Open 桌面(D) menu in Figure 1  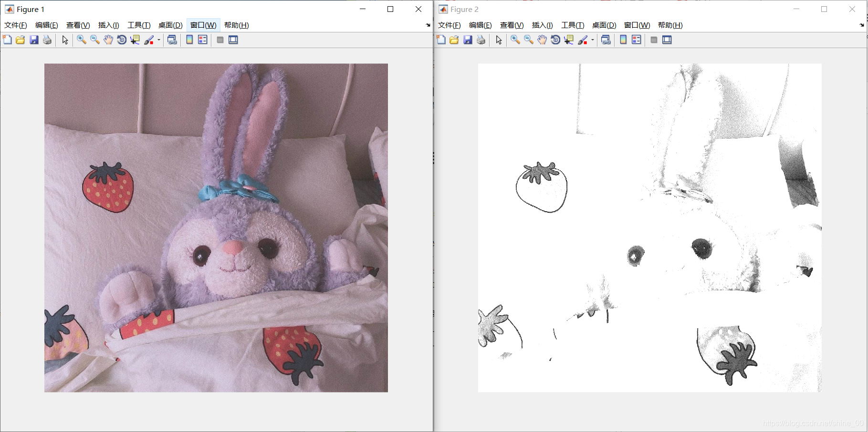coord(170,25)
